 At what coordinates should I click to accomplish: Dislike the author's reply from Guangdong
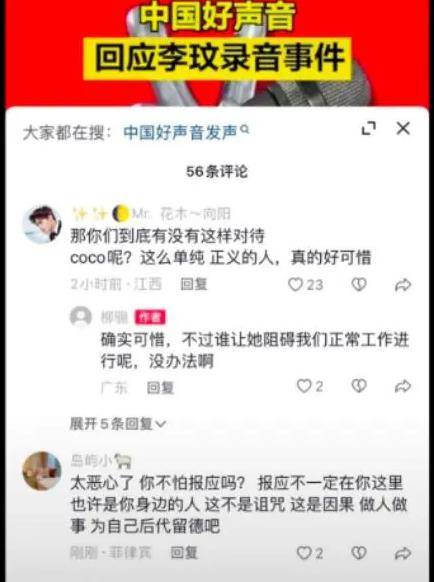pyautogui.click(x=359, y=386)
